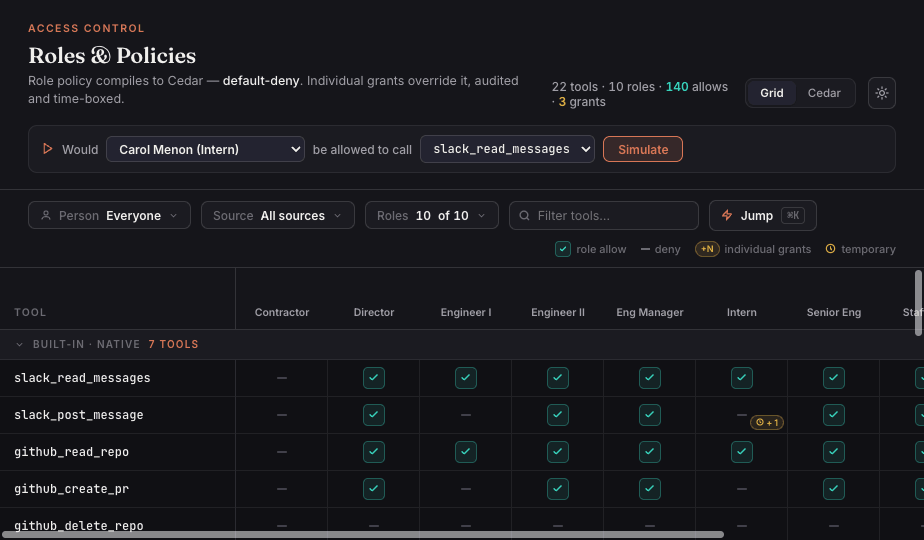Toggle slack_post_message allow for Director
924x540 pixels.
tap(374, 414)
